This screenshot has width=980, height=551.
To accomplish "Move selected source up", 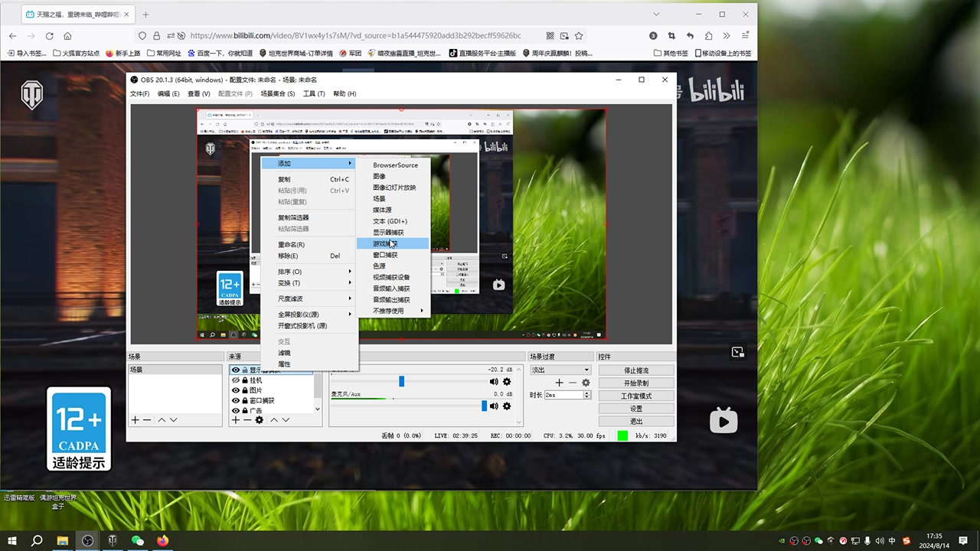I will coord(274,420).
